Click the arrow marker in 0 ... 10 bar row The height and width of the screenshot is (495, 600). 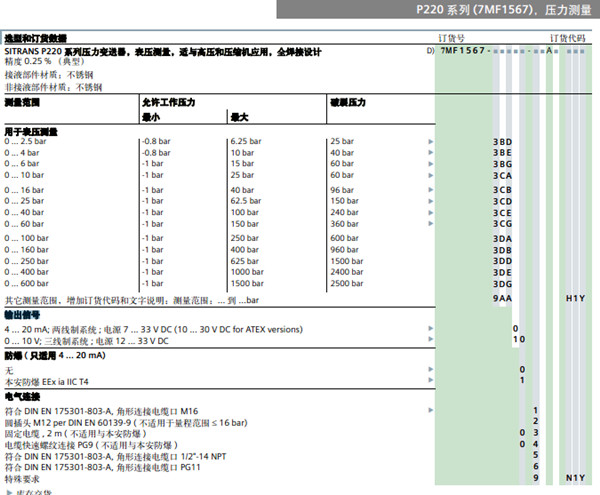431,175
